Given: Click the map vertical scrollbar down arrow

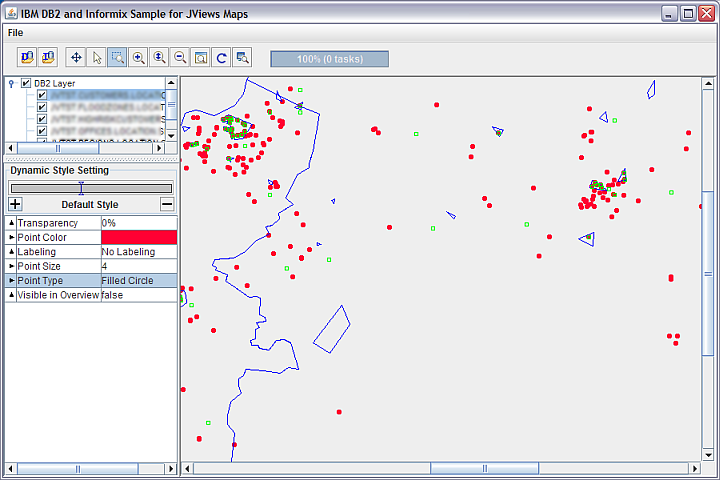Looking at the screenshot, I should pos(708,455).
